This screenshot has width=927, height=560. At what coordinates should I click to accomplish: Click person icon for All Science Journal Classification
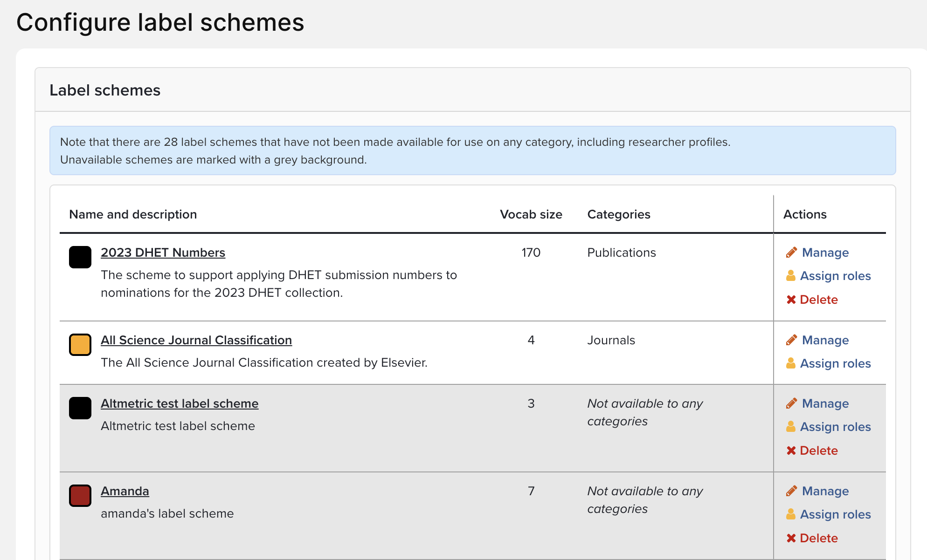[791, 363]
